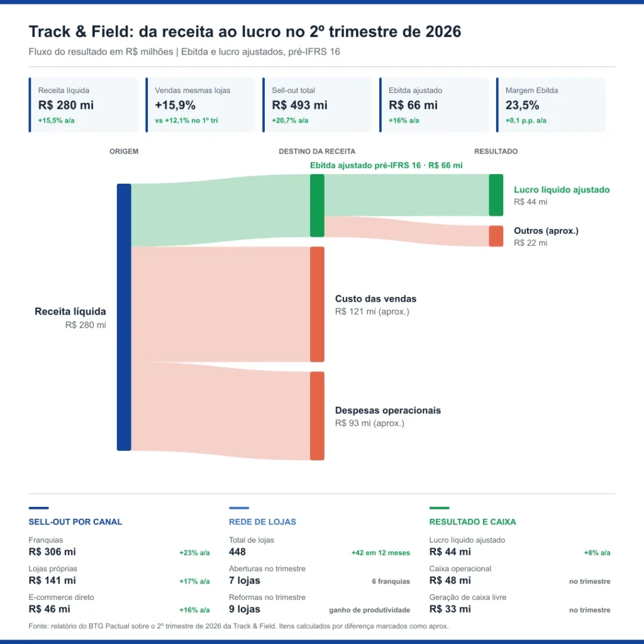The image size is (644, 644).
Task: Click 'vs +12,1% no 1º tri' text
Action: (186, 121)
